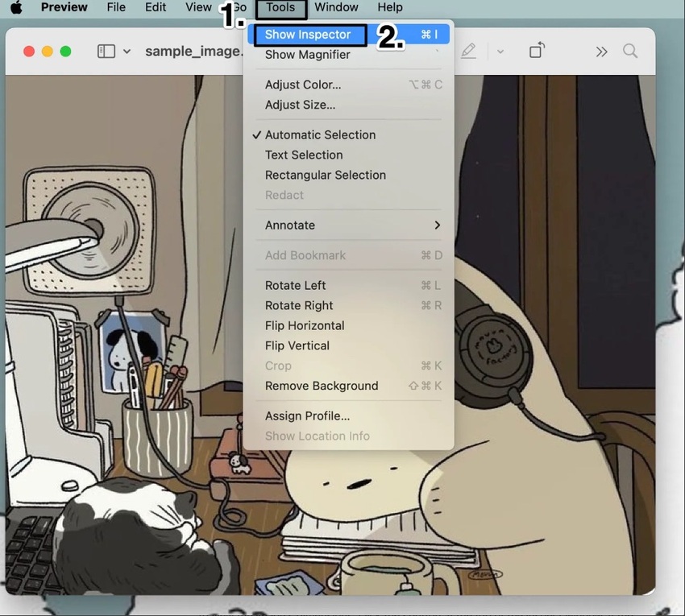
Task: Toggle Automatic Selection checked item
Action: click(x=349, y=135)
